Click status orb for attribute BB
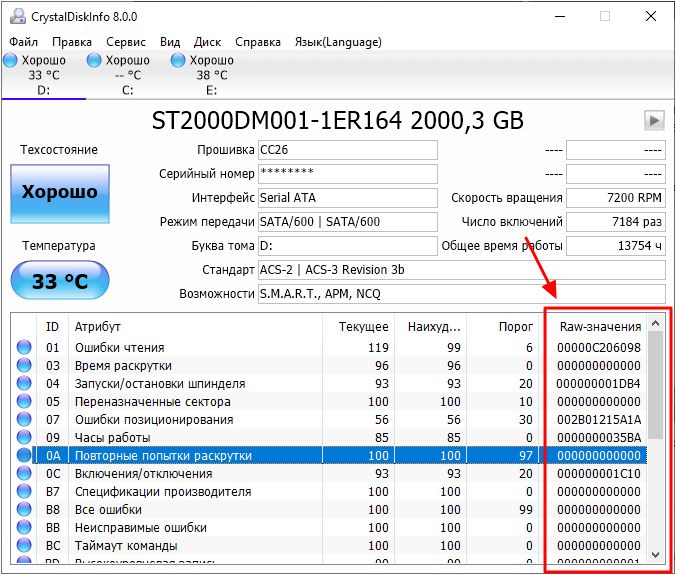The width and height of the screenshot is (676, 575). tap(24, 528)
